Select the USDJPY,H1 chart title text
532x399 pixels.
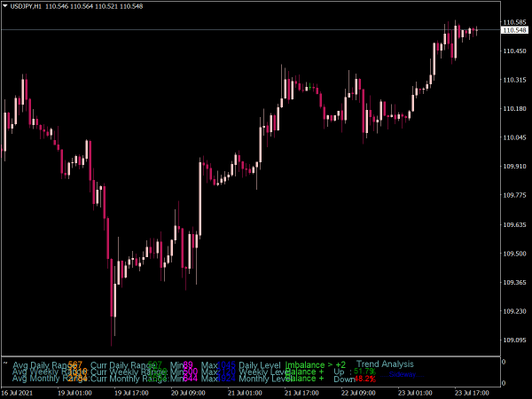[x=26, y=6]
